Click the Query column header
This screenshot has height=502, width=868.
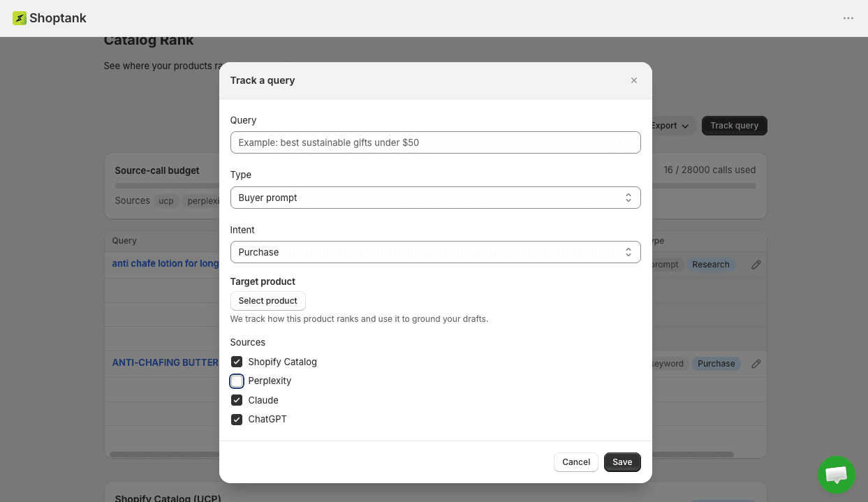[x=125, y=241]
